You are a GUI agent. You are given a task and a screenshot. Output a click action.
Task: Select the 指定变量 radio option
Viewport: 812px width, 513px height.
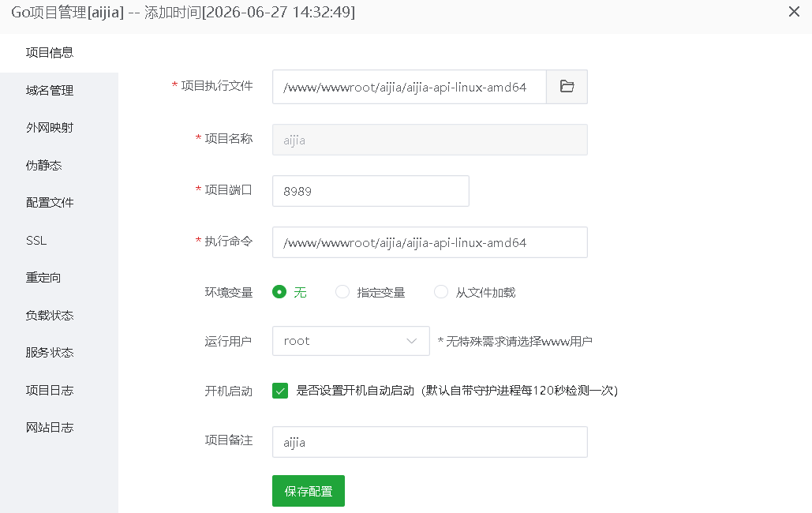click(x=342, y=292)
